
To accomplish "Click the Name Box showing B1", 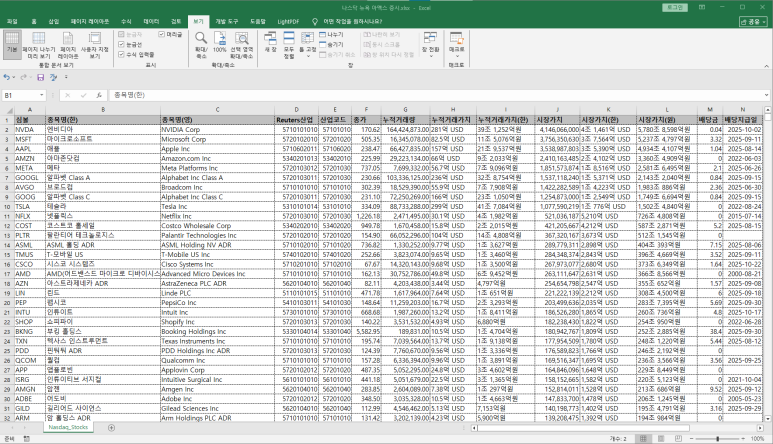I will click(20, 95).
